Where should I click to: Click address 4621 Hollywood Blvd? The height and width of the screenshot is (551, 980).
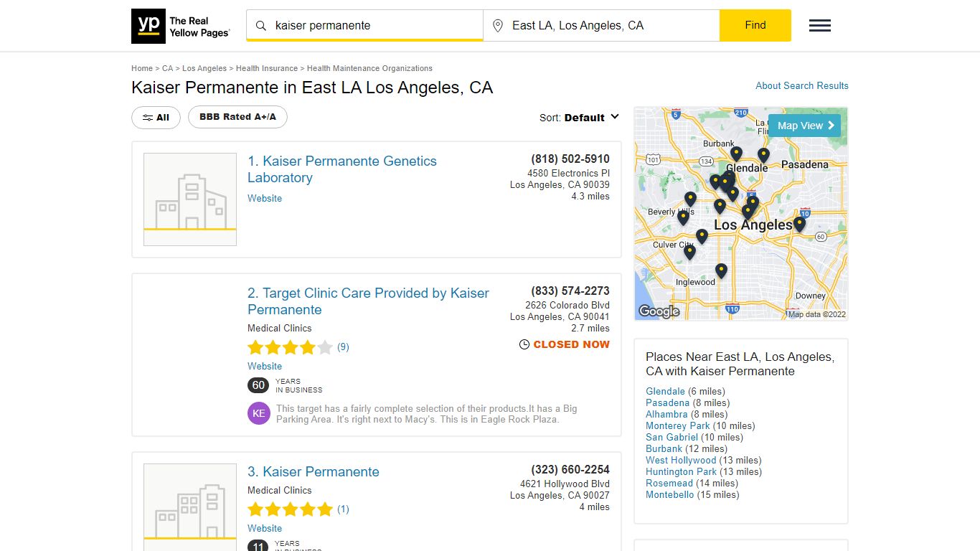click(x=565, y=484)
